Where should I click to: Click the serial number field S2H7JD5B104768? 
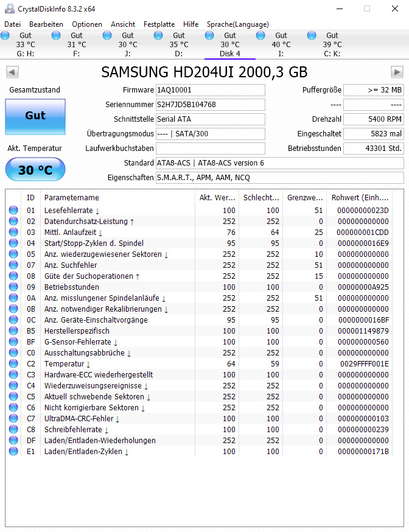(210, 105)
